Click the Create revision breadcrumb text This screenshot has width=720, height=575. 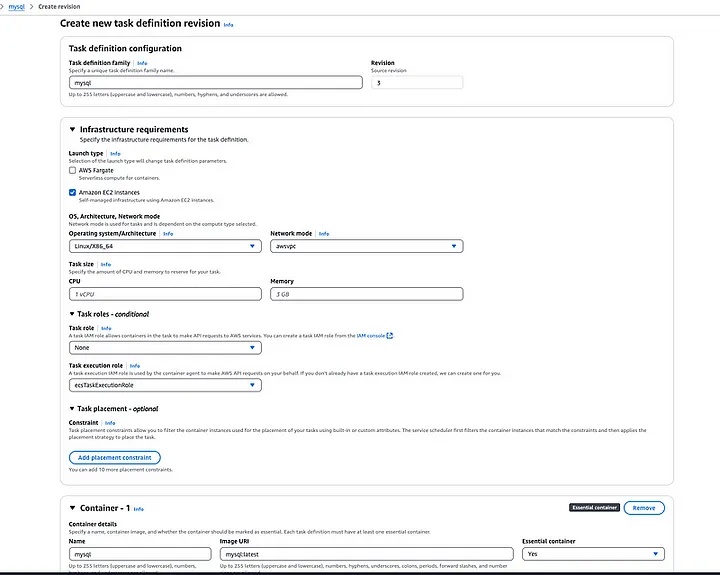[59, 7]
